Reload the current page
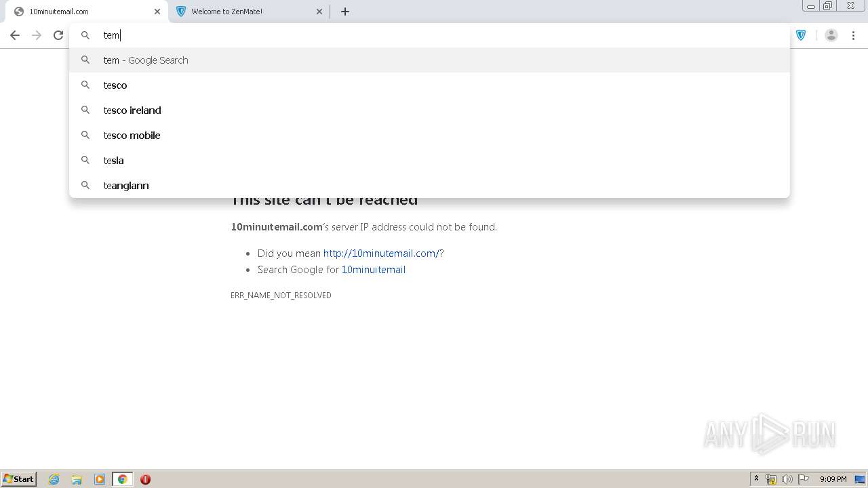This screenshot has height=488, width=868. (58, 35)
